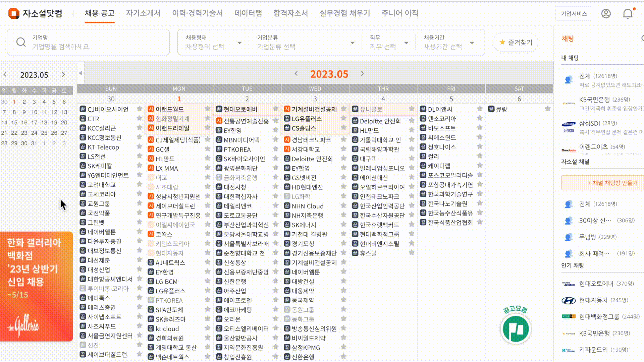The width and height of the screenshot is (644, 362).
Task: Toggle favorite star for 유니클로
Action: (x=412, y=109)
